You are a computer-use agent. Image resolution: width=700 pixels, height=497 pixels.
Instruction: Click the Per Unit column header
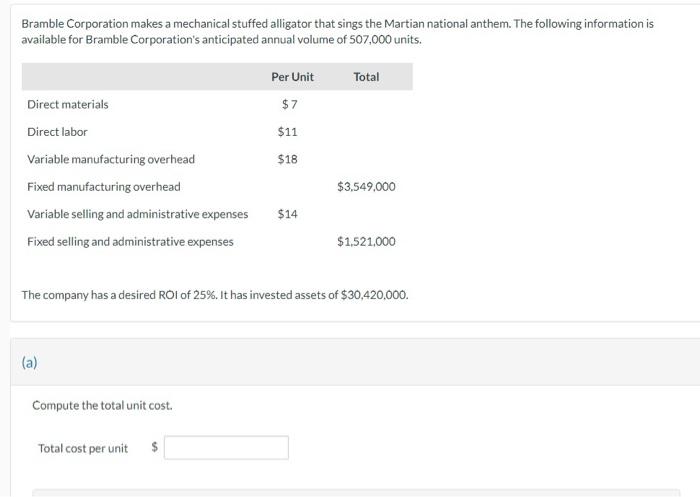[x=292, y=77]
